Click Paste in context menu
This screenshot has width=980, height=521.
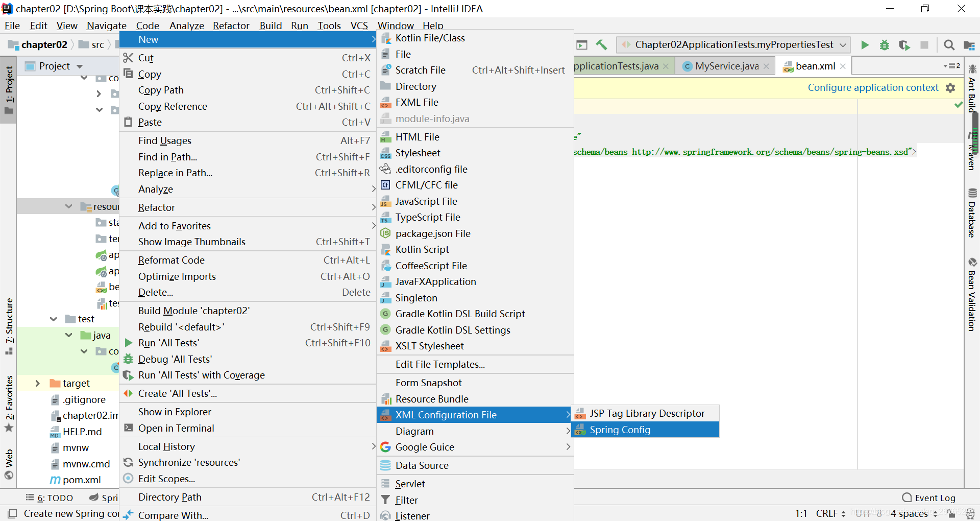[248, 122]
